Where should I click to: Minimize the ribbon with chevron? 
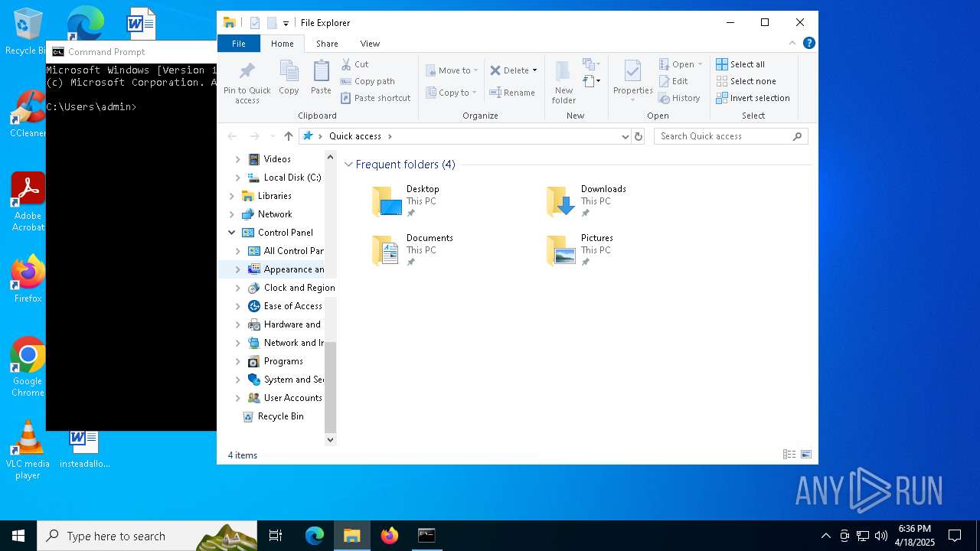(x=792, y=43)
